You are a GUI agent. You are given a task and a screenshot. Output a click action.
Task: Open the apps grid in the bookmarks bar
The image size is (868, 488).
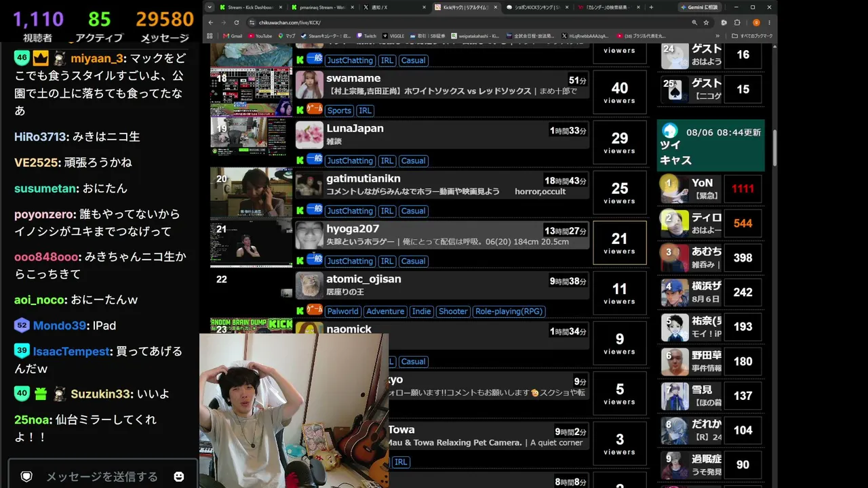[x=210, y=36]
